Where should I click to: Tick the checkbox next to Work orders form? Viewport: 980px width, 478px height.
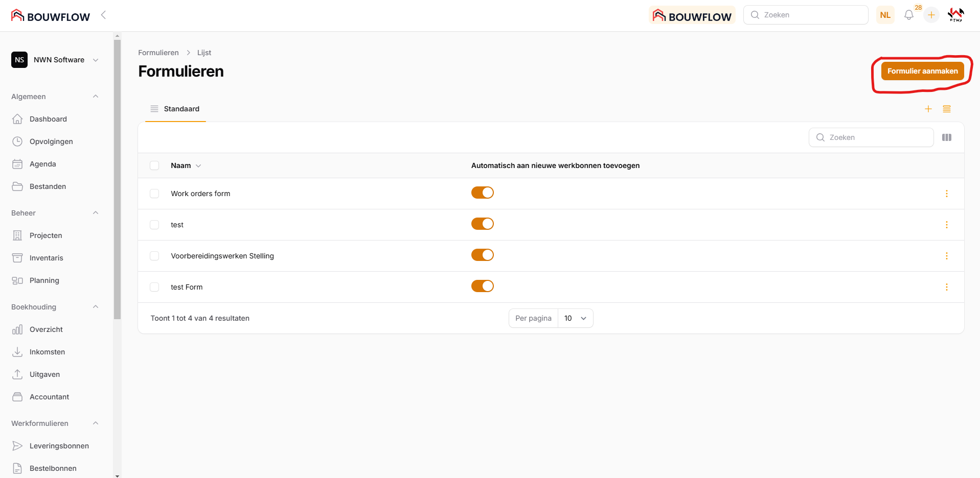pos(154,194)
